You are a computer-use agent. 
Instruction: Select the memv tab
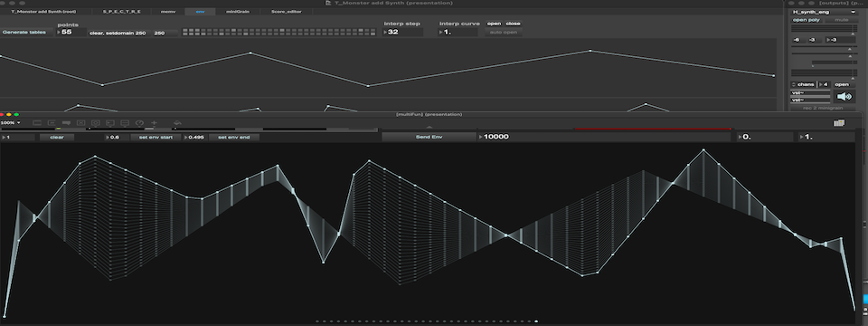pos(168,11)
